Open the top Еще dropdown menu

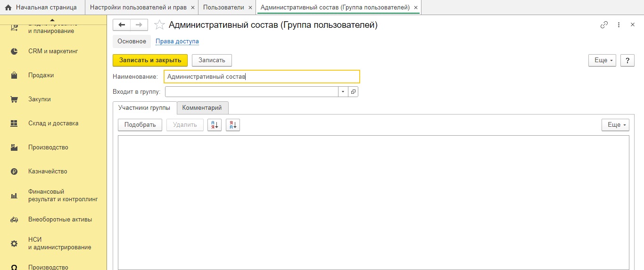pos(602,60)
